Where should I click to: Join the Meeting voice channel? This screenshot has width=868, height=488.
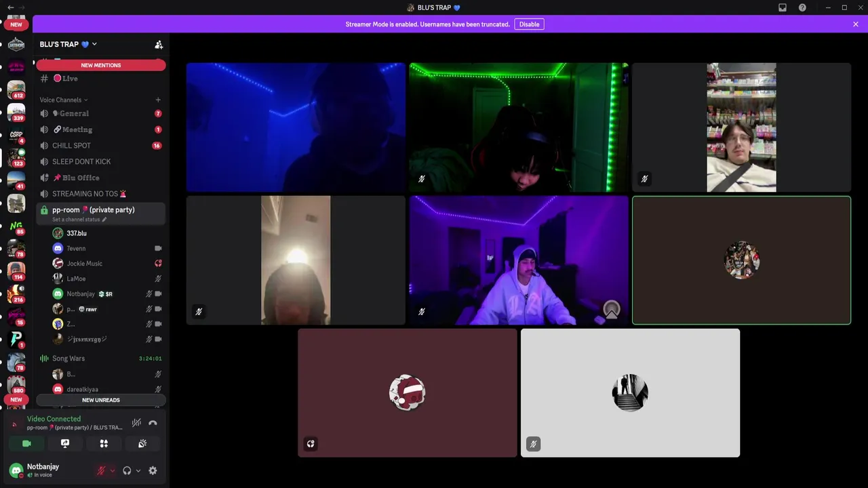[x=100, y=129]
